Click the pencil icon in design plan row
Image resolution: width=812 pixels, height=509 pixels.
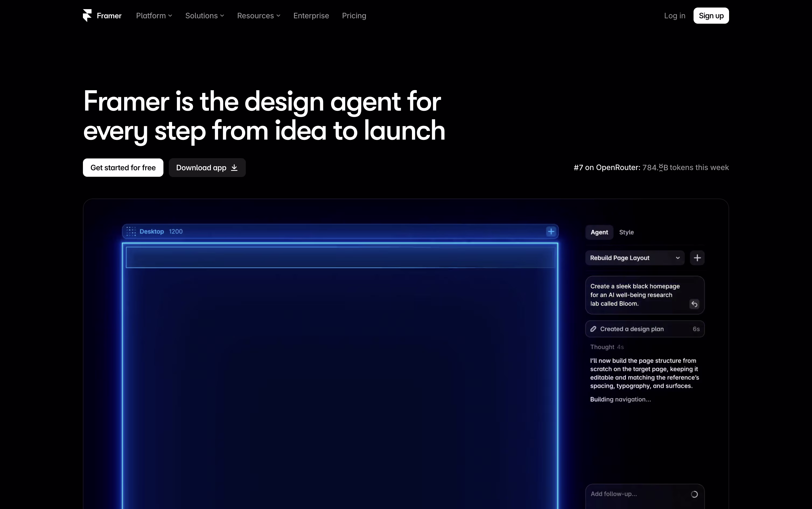pos(593,329)
